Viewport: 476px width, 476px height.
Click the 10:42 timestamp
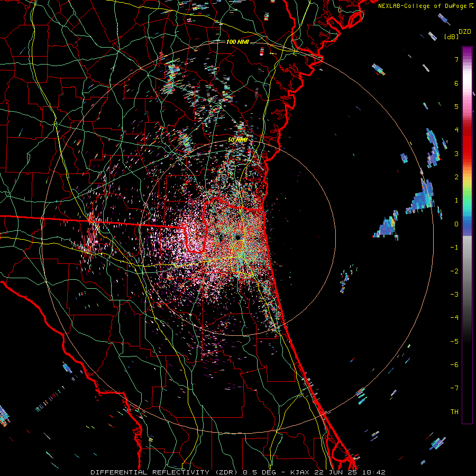pyautogui.click(x=374, y=472)
